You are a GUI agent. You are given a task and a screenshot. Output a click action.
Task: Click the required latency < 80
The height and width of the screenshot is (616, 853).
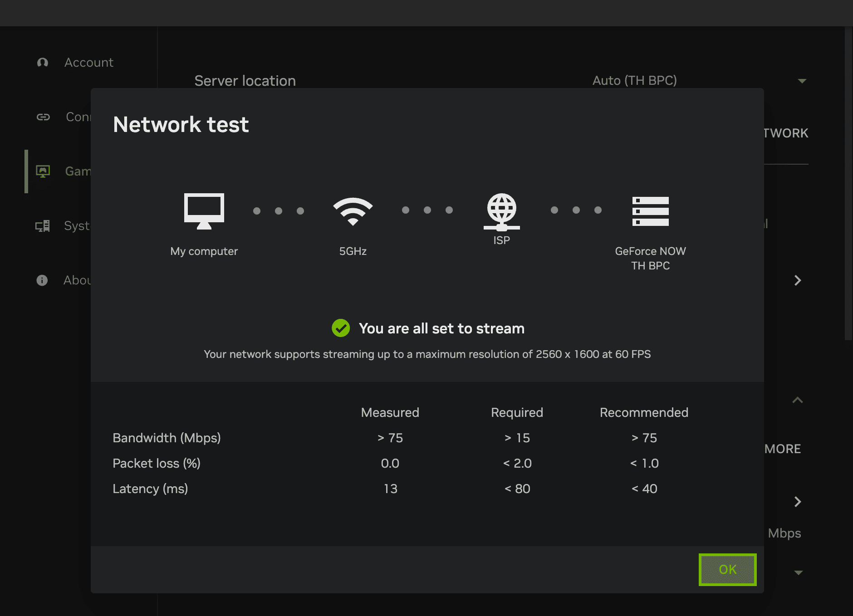[517, 489]
